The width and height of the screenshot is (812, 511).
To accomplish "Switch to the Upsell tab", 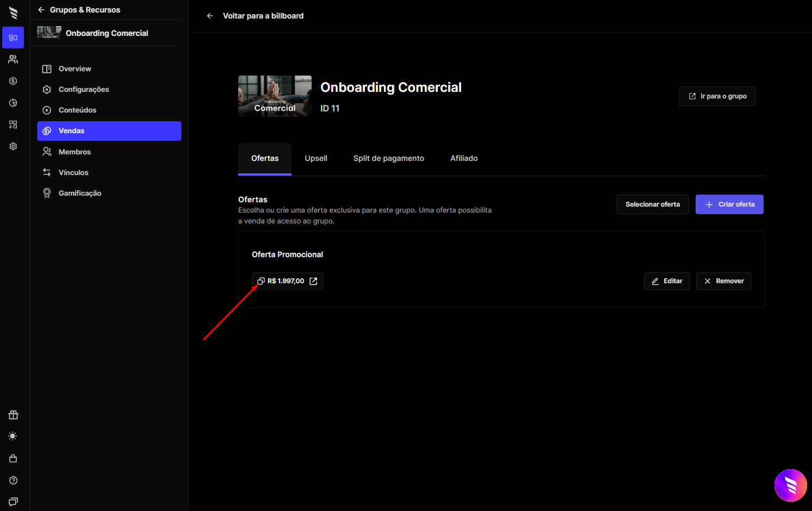I will point(316,158).
